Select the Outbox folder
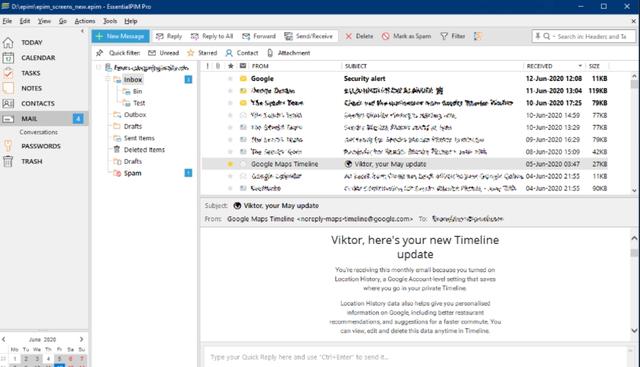 (x=135, y=115)
